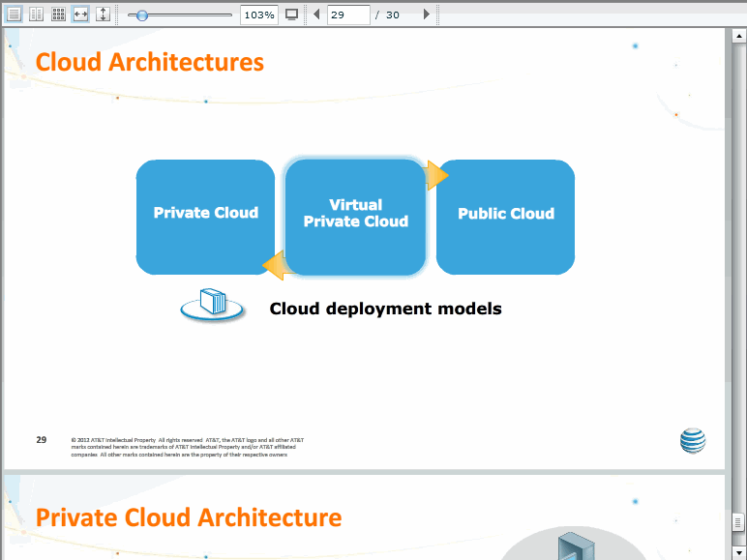
Task: Click the AT&T copyright footer text
Action: coord(187,447)
